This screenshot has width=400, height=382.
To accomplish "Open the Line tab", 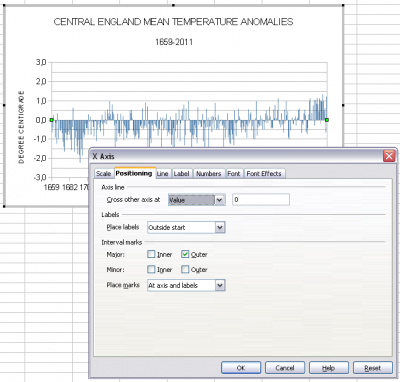I will 162,174.
